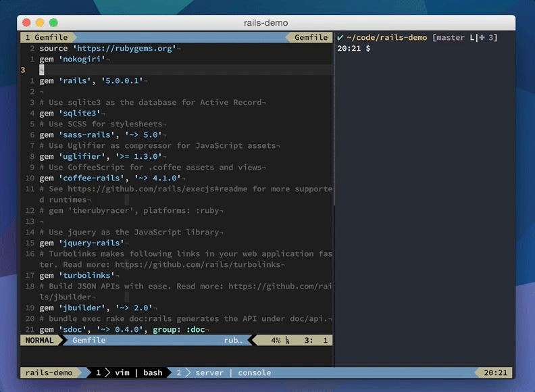
Task: Click the '>= 1.3.0' version constraint
Action: pos(138,156)
